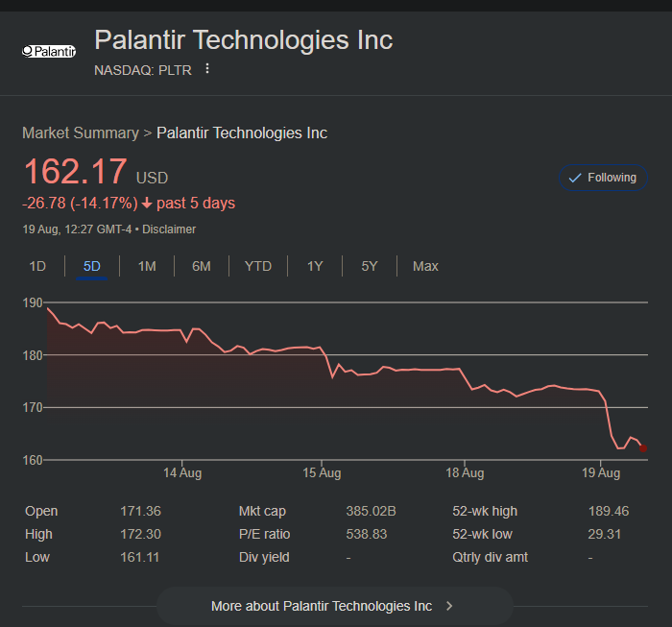Switch to the 1M chart range
This screenshot has height=627, width=672.
pos(147,266)
